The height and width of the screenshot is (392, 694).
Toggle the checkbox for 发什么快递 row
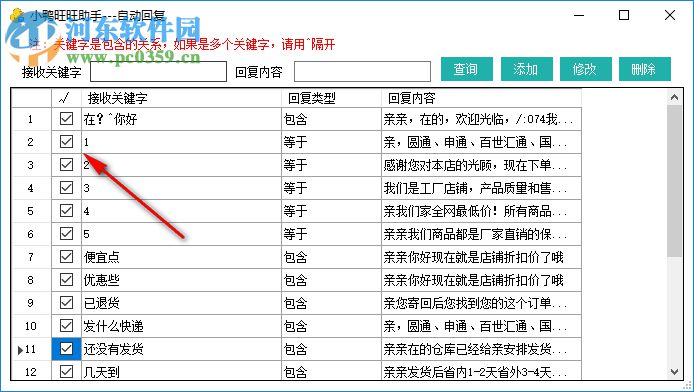66,326
